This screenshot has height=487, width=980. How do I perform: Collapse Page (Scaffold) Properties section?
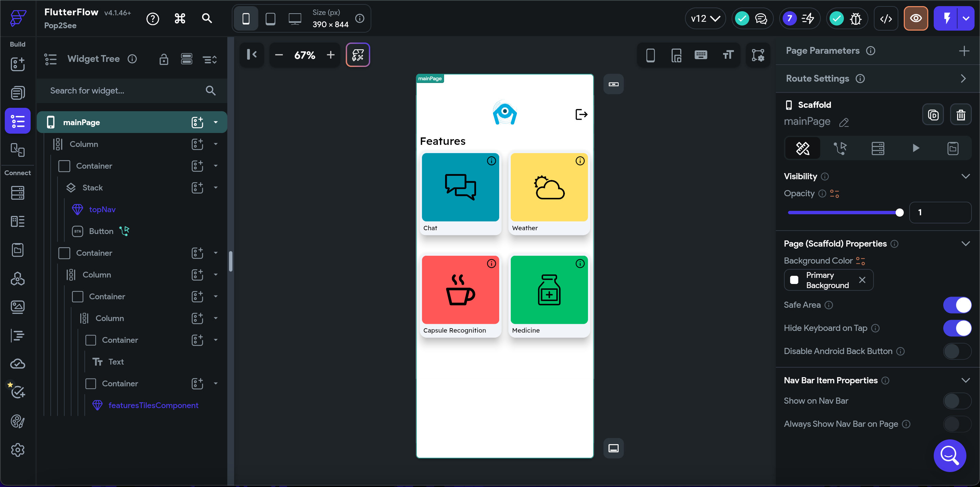click(965, 244)
